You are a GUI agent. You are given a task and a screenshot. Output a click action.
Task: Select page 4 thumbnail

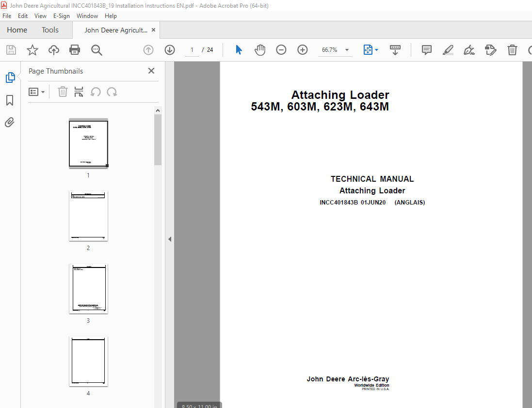pyautogui.click(x=89, y=361)
